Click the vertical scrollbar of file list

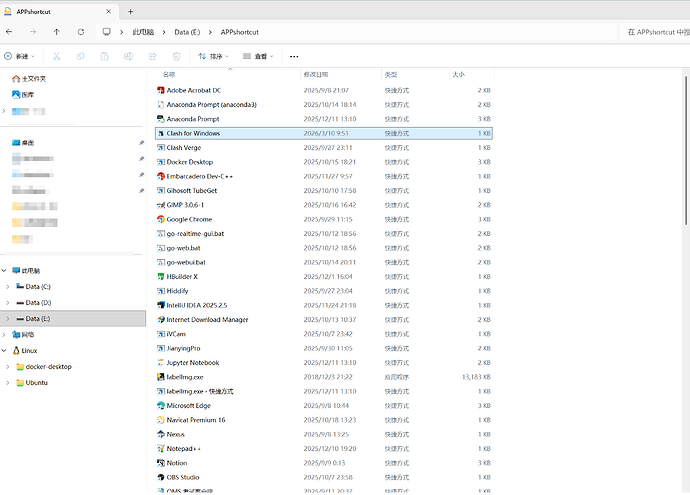[686, 152]
